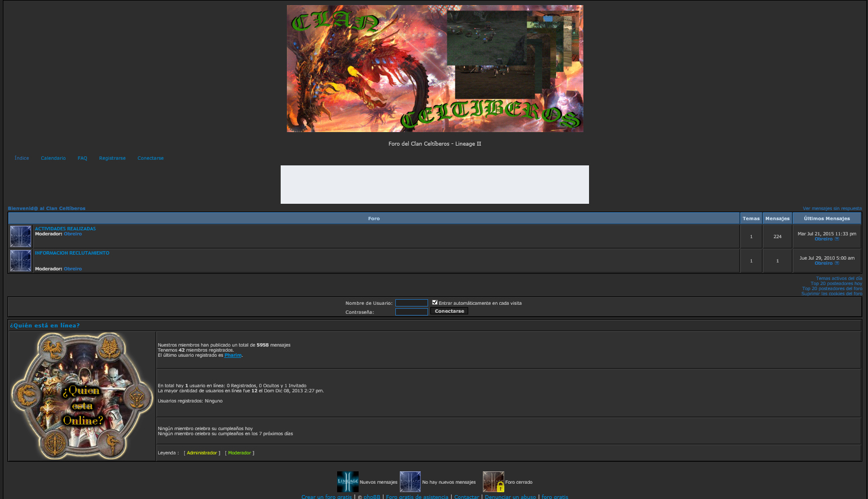
Task: Click the Mensajes column header
Action: tap(778, 218)
